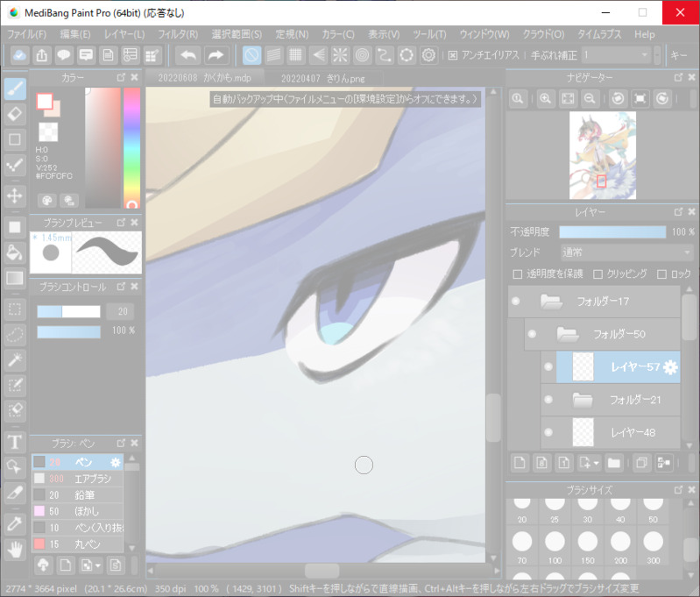This screenshot has height=597, width=700.
Task: Toggle レイヤー48 visibility
Action: tap(548, 432)
